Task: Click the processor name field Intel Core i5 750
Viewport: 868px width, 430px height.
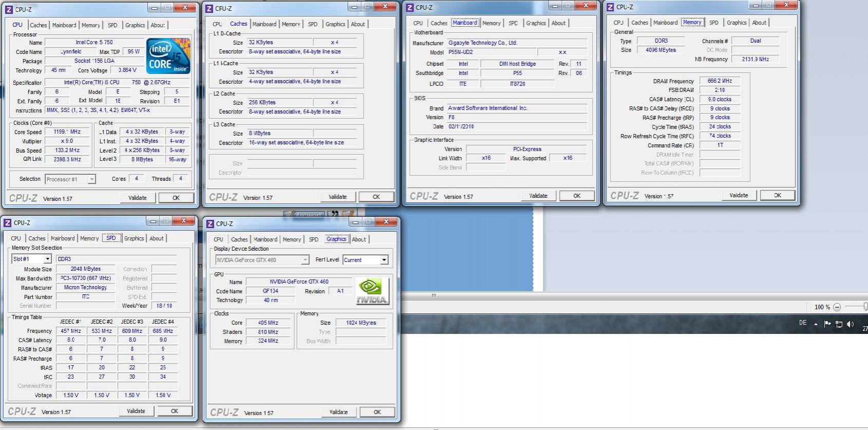Action: (x=95, y=43)
